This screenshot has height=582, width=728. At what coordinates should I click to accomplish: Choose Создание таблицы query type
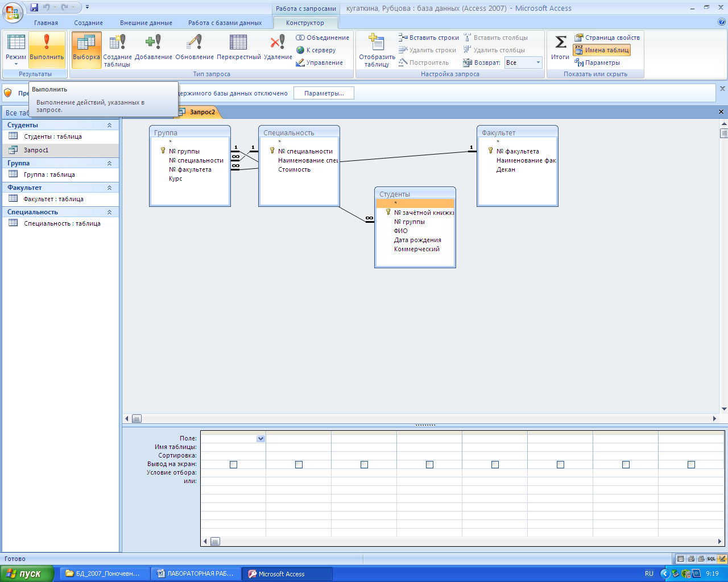pyautogui.click(x=117, y=51)
